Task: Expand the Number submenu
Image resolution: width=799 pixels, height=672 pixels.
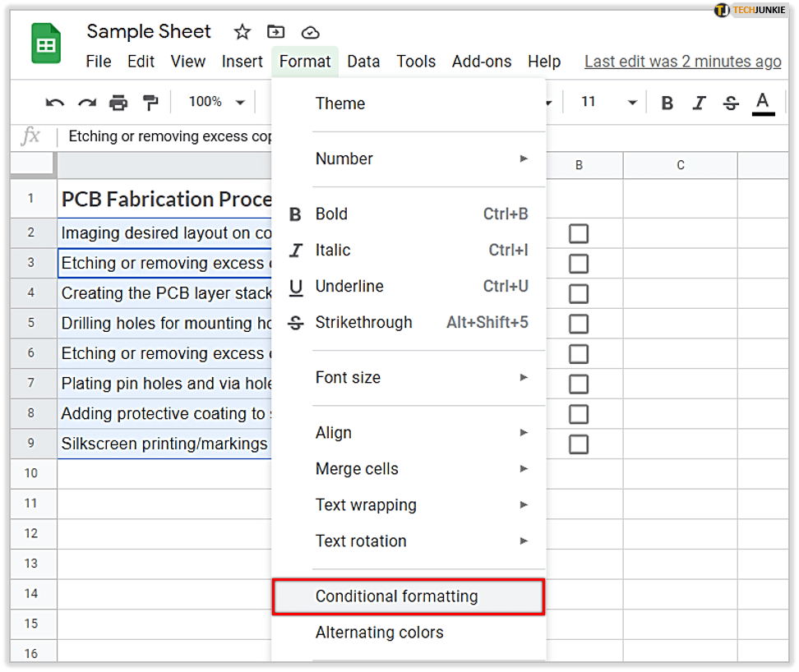Action: (x=419, y=159)
